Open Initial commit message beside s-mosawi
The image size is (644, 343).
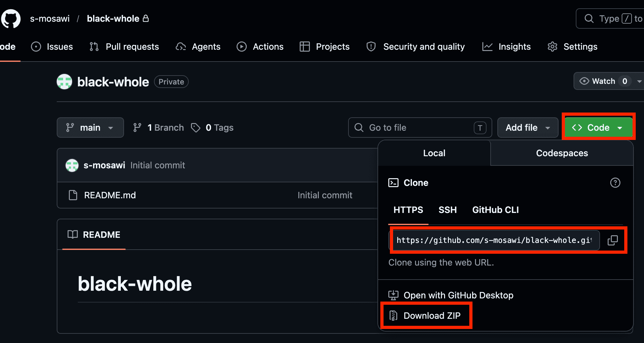coord(157,165)
